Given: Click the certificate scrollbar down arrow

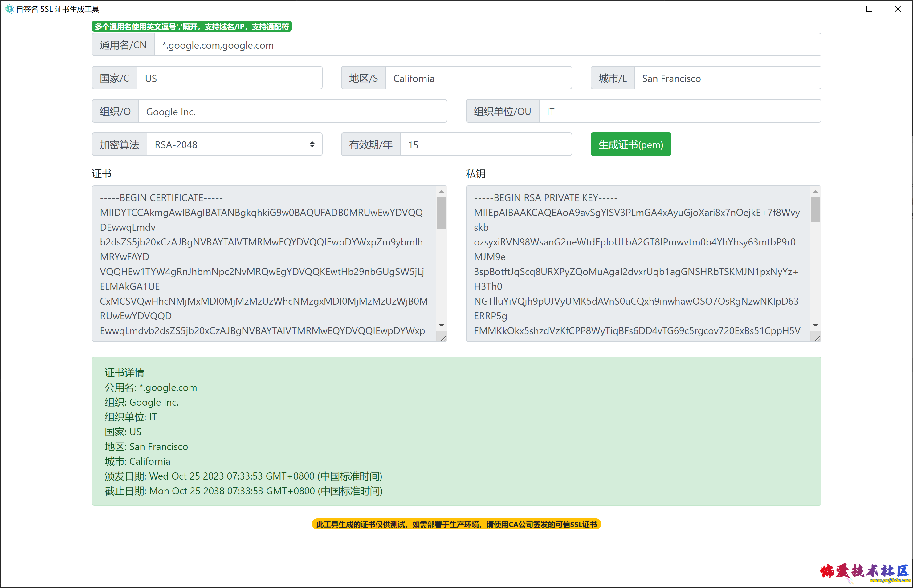Looking at the screenshot, I should (442, 325).
